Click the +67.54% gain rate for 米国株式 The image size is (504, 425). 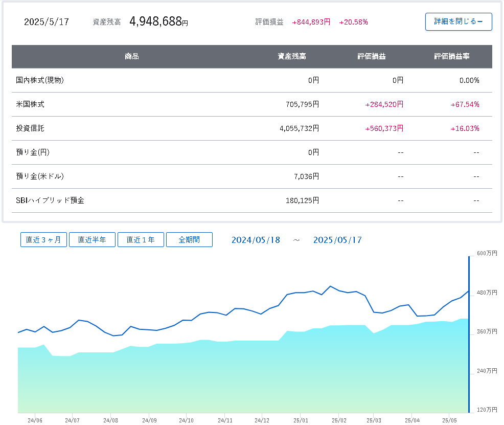(465, 104)
